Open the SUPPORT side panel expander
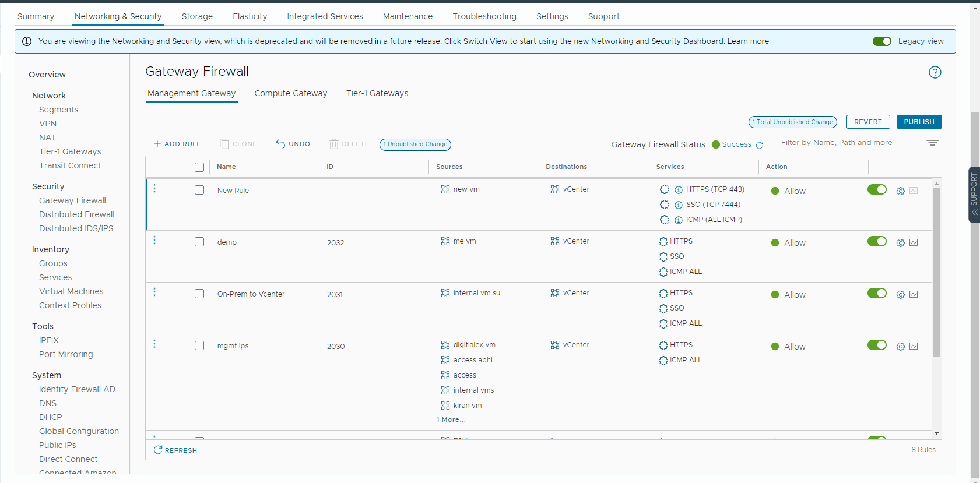The width and height of the screenshot is (980, 483). click(x=974, y=195)
